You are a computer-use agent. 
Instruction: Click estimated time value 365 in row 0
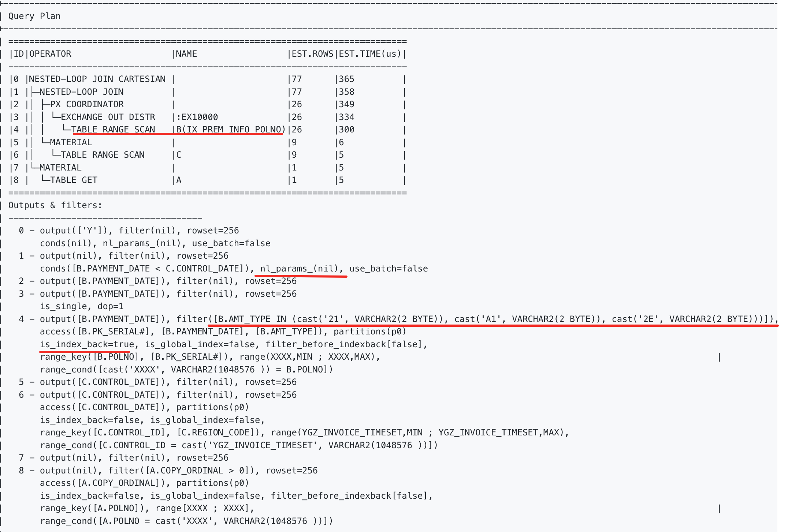pos(346,79)
